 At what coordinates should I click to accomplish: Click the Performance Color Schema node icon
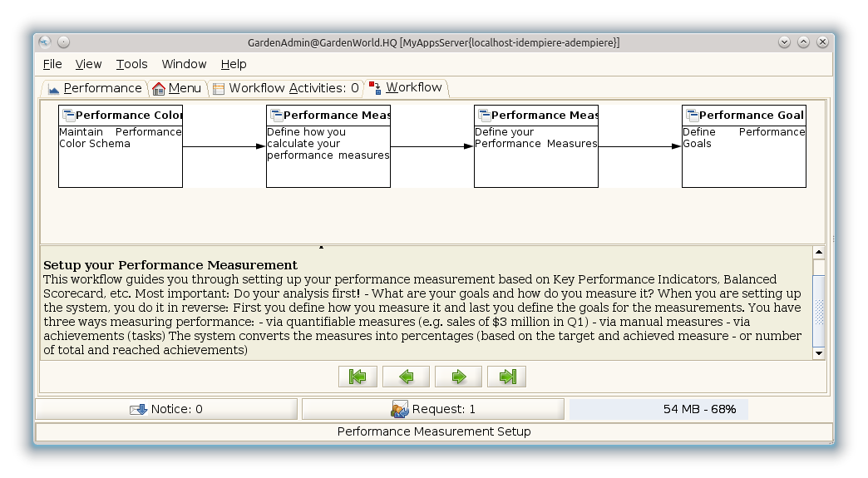(68, 116)
